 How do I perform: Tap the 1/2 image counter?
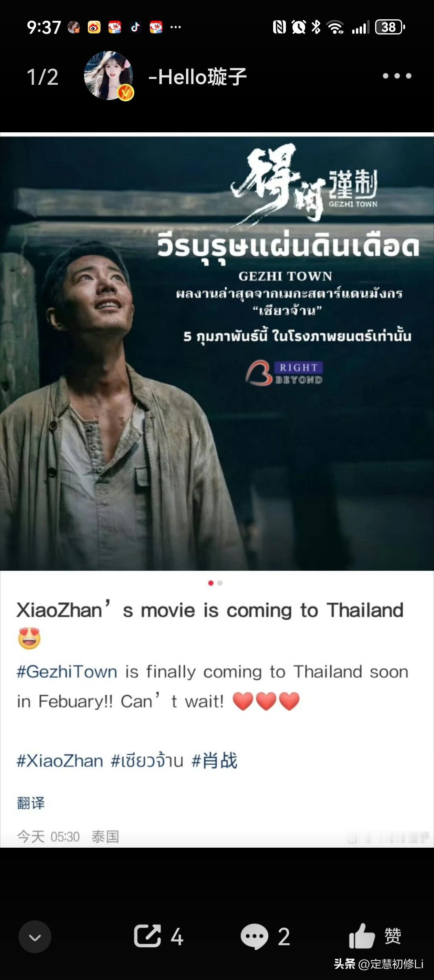pyautogui.click(x=43, y=77)
